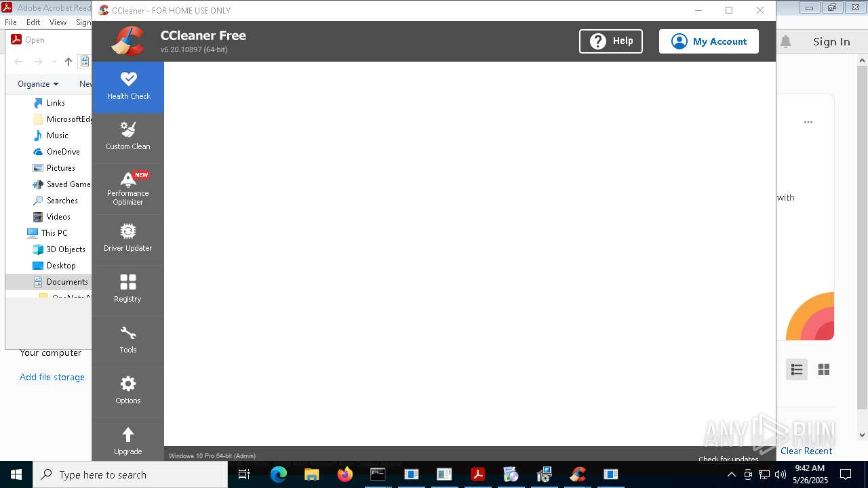Switch Acrobat recent files to grid view
This screenshot has width=868, height=488.
click(824, 369)
